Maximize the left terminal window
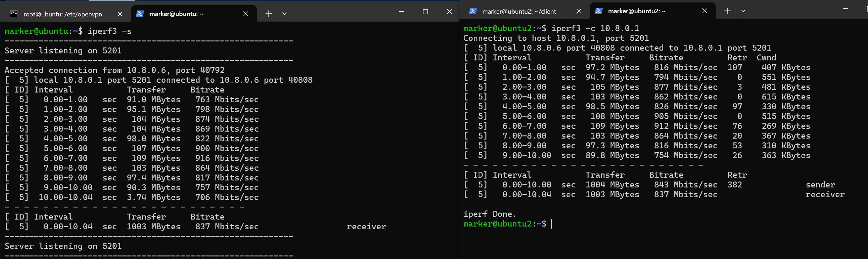 click(x=425, y=12)
